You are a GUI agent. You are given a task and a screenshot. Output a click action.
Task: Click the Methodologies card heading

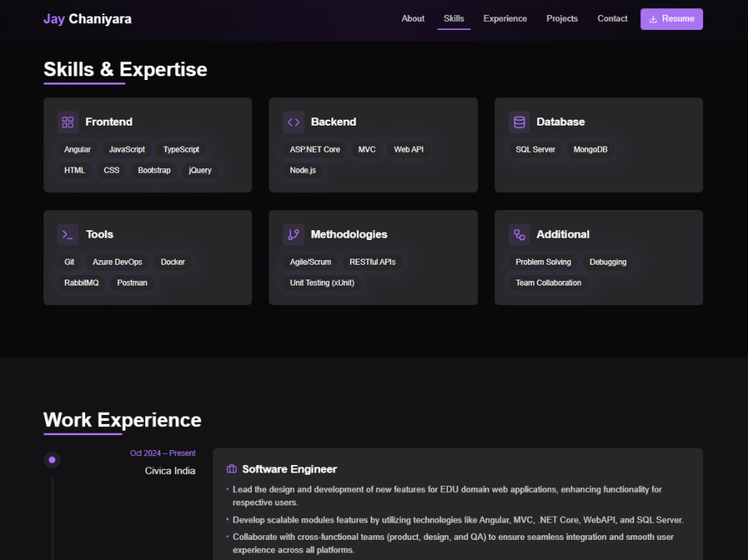click(x=349, y=235)
